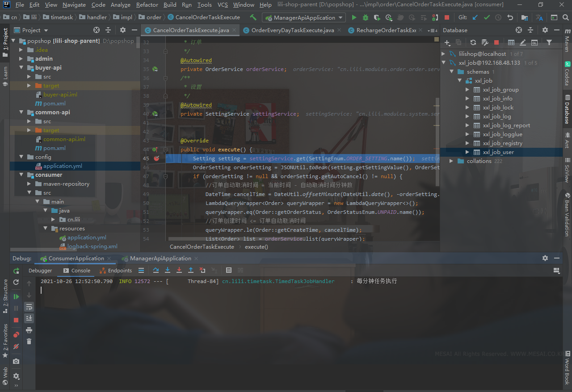The height and width of the screenshot is (392, 572).
Task: Open Data Source Properties wrench icon
Action: coord(484,42)
